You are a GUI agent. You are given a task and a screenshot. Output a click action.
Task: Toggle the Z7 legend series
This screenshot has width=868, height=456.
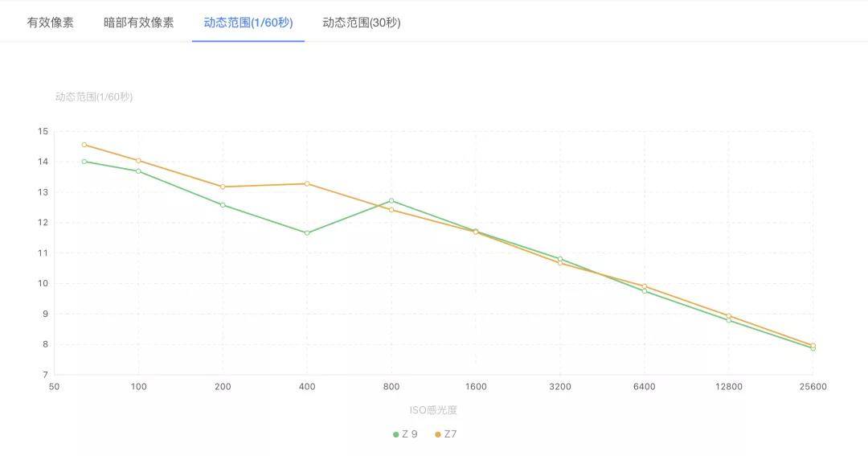point(450,434)
